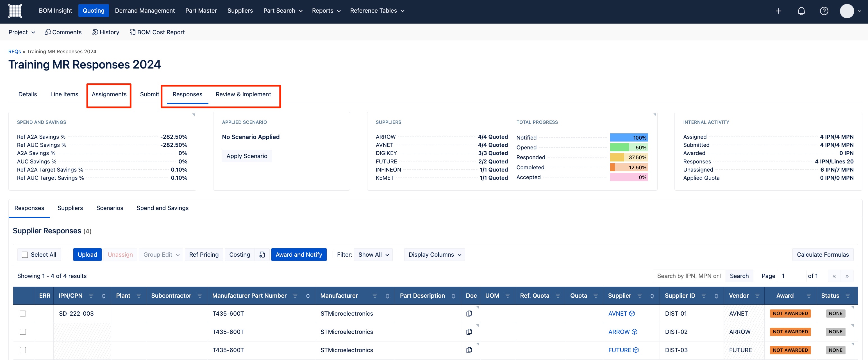
Task: Open the Filter Show All dropdown
Action: coord(373,255)
